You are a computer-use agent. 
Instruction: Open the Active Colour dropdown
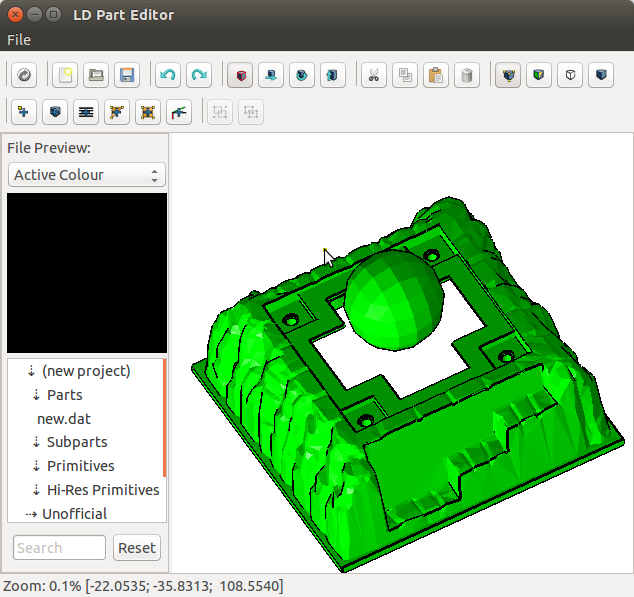[x=86, y=175]
